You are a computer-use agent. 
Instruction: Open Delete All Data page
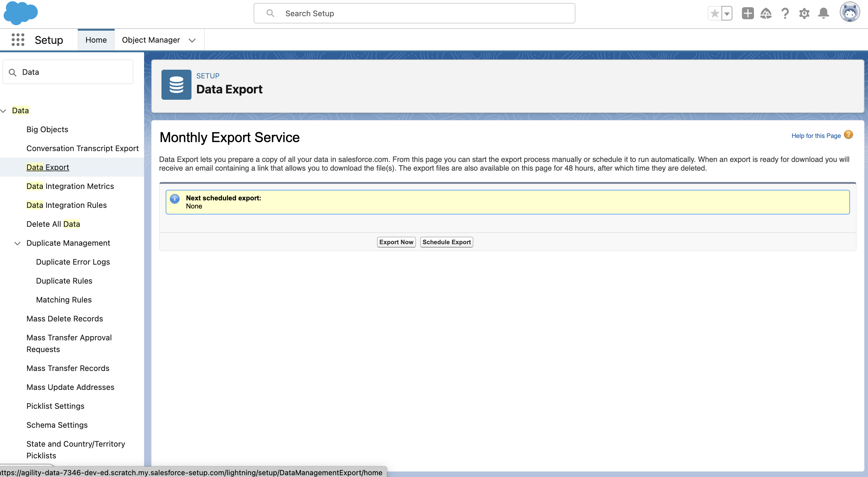click(53, 224)
